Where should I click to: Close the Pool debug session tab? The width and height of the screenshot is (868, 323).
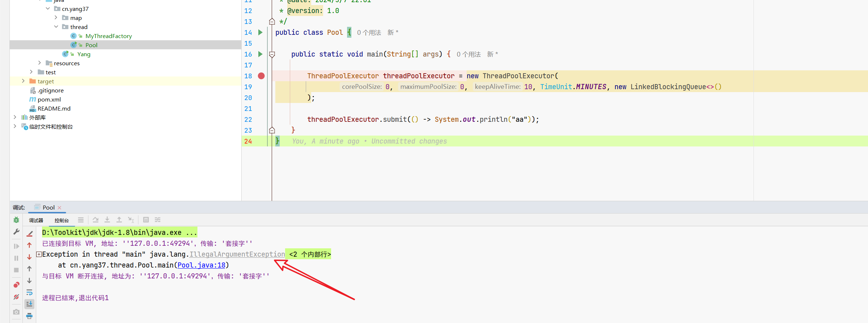tap(60, 208)
